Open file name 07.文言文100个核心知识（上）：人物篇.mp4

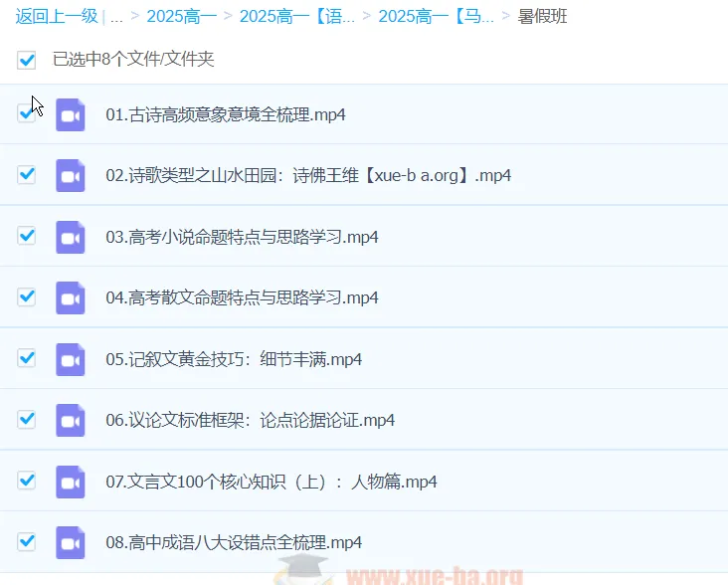click(272, 482)
